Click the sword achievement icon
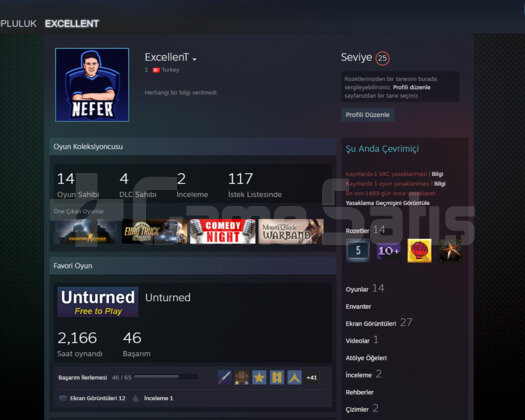Screen dimensions: 525x420 224,377
